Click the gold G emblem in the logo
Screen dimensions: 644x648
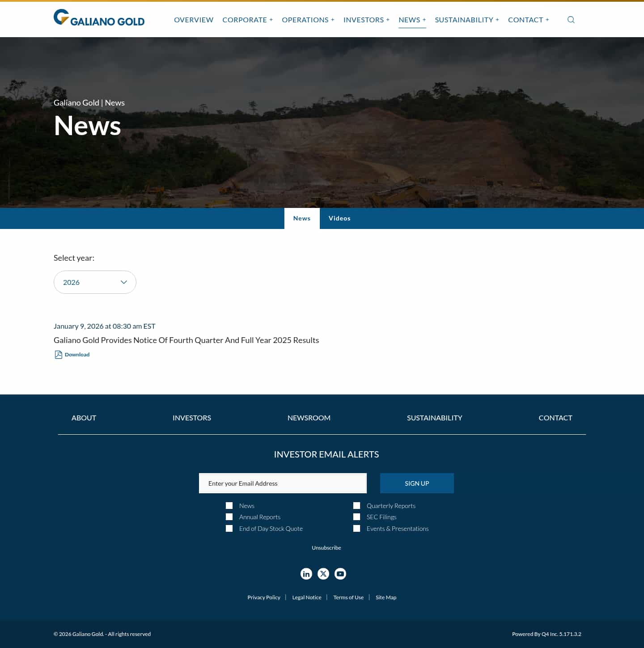61,17
